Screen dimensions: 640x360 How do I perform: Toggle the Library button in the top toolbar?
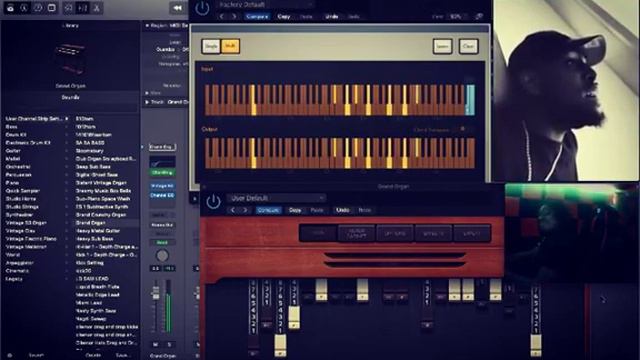[10, 8]
